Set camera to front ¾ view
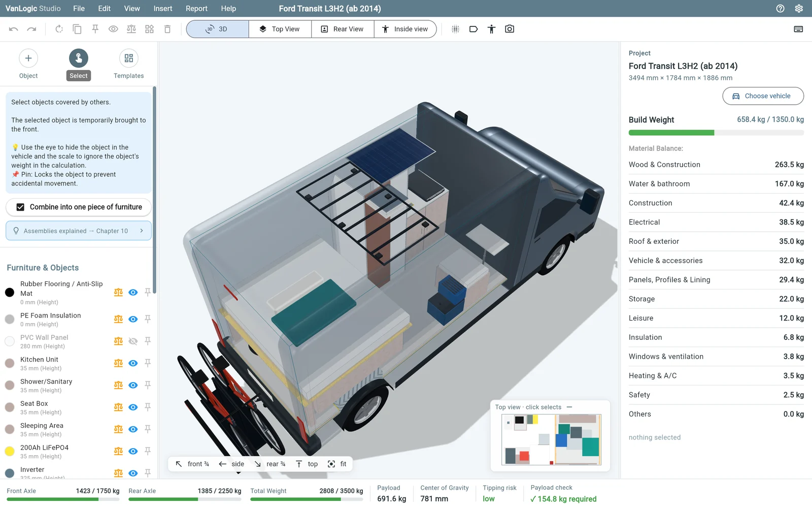812x508 pixels. [x=192, y=464]
